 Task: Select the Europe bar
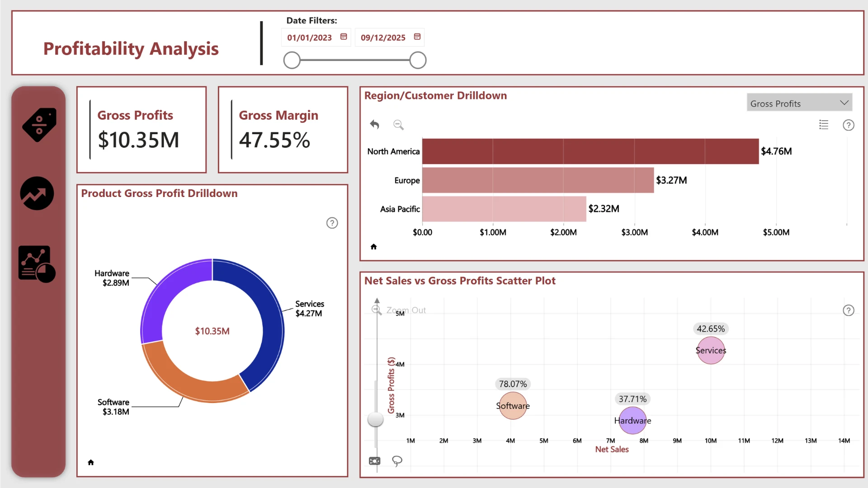click(x=538, y=180)
